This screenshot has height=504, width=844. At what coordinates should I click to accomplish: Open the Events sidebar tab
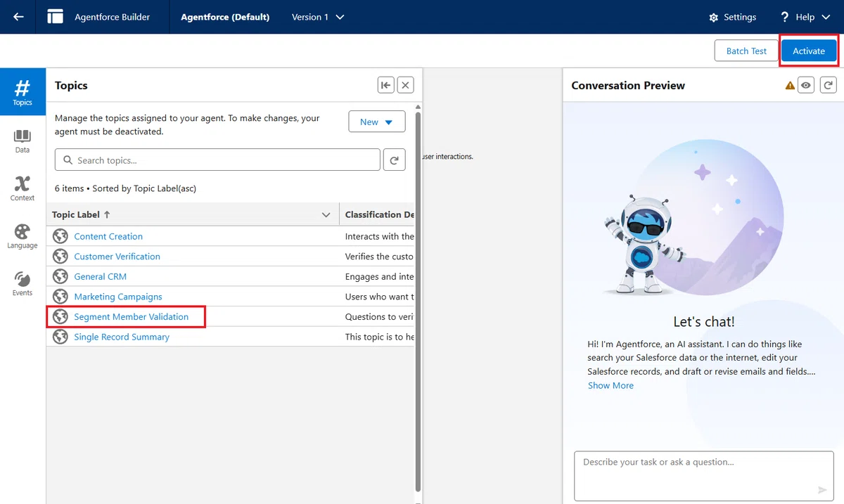coord(23,284)
